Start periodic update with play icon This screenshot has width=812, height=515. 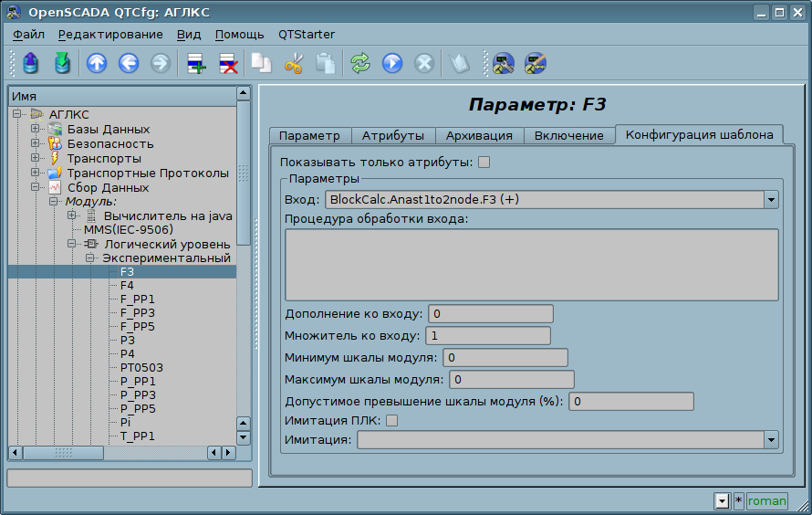(x=392, y=64)
